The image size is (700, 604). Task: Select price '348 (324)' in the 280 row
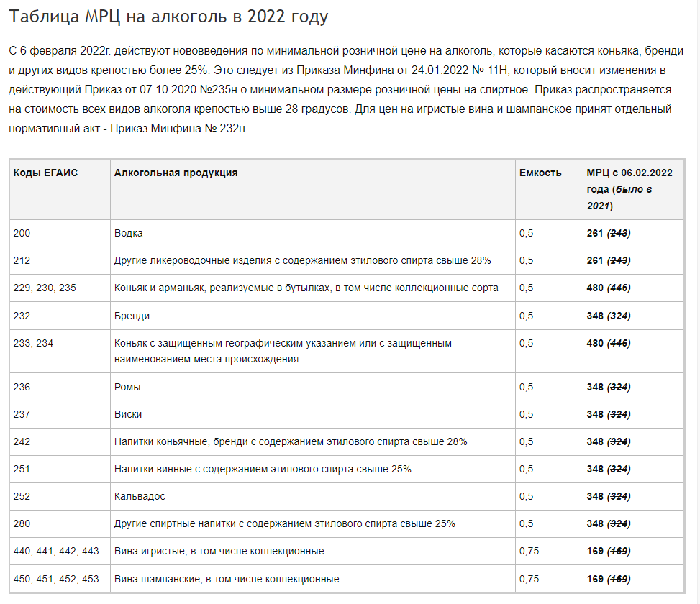point(634,523)
